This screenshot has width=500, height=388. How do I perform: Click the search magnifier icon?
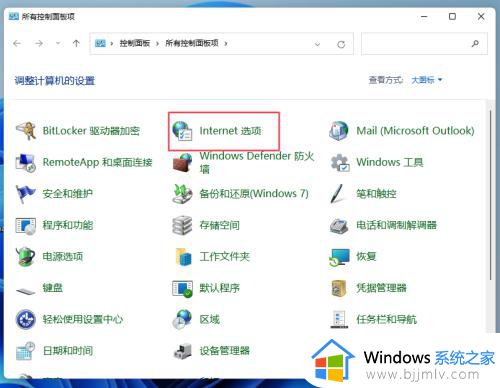pos(475,43)
